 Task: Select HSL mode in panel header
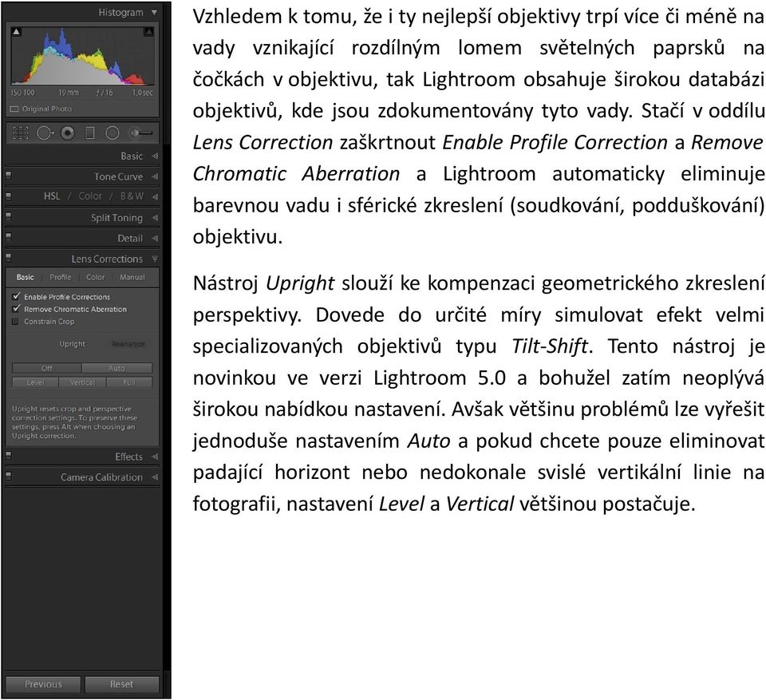(x=52, y=196)
